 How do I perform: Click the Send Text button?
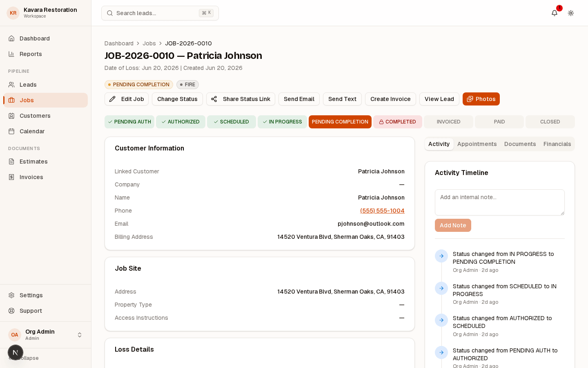pyautogui.click(x=342, y=99)
